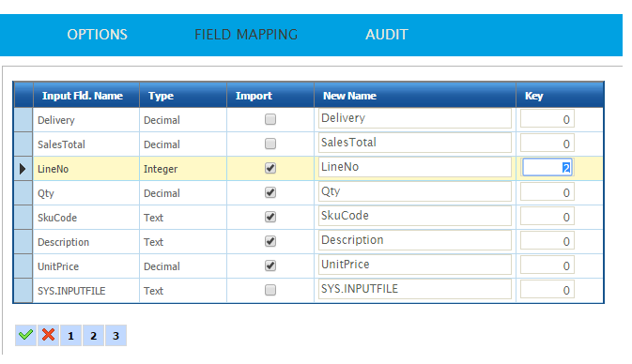Viewport: 632px width, 364px height.
Task: Click the green checkmark save icon
Action: coord(25,335)
